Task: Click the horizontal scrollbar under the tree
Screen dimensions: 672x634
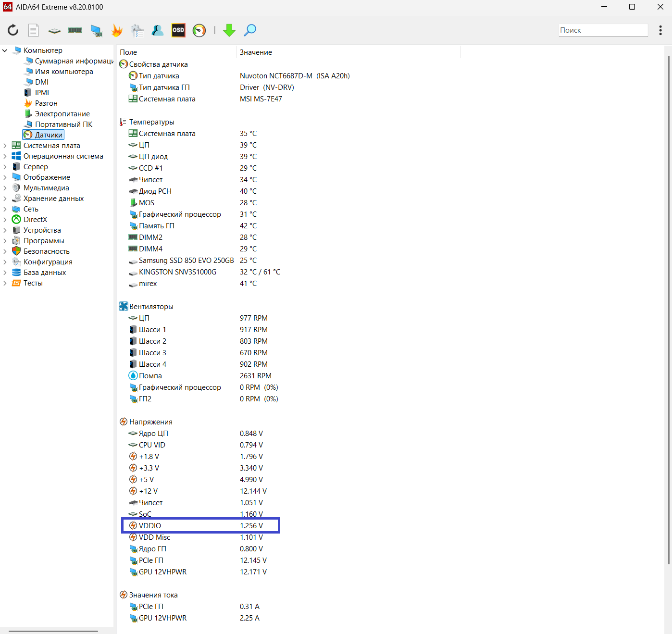Action: (x=53, y=631)
